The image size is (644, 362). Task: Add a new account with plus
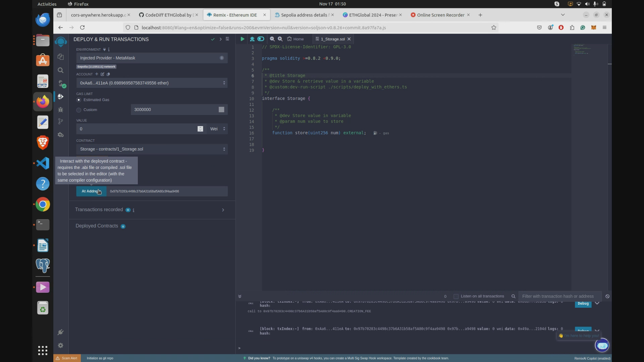[x=97, y=74]
